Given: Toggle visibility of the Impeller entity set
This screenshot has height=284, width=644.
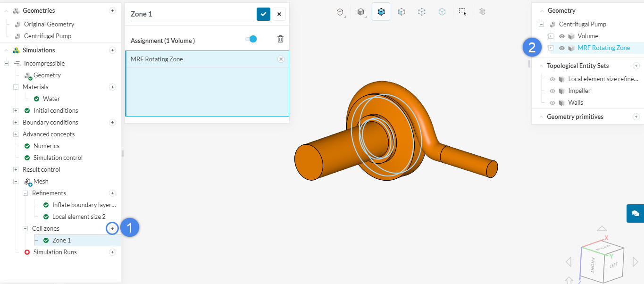Looking at the screenshot, I should (552, 91).
